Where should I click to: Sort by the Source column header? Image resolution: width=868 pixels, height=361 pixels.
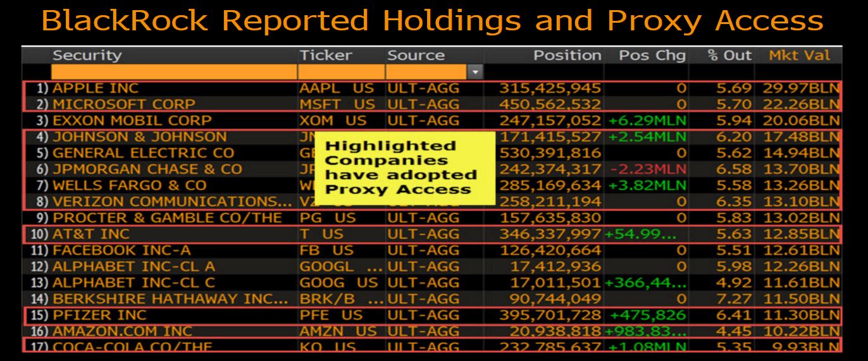pyautogui.click(x=416, y=55)
